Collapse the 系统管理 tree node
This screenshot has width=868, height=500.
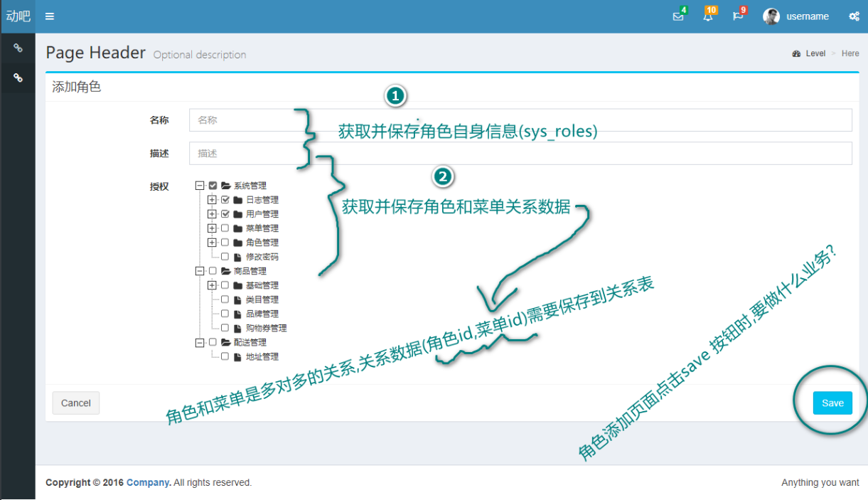click(x=200, y=186)
